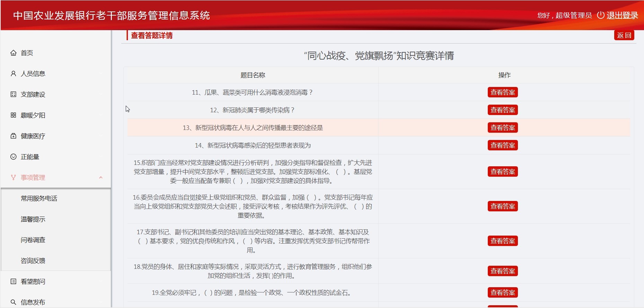Open 温馨提示 submenu item
Viewport: 644px width, 308px height.
point(33,219)
